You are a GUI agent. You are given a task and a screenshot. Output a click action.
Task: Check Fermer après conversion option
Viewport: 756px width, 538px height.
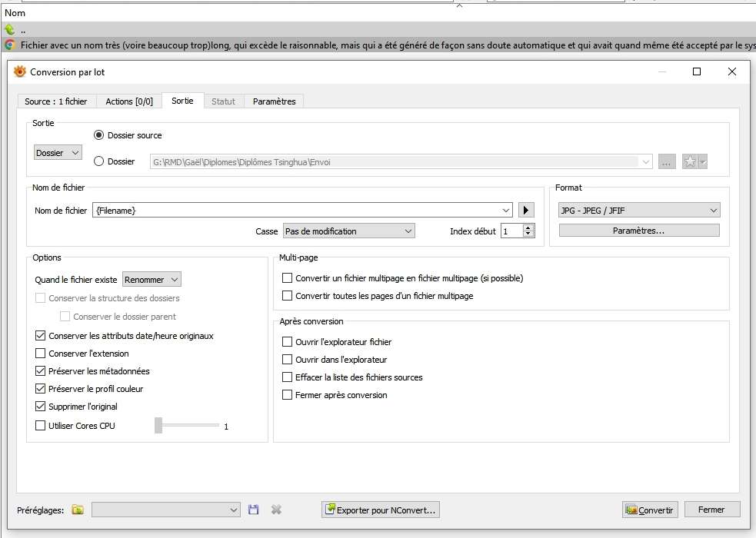click(288, 395)
